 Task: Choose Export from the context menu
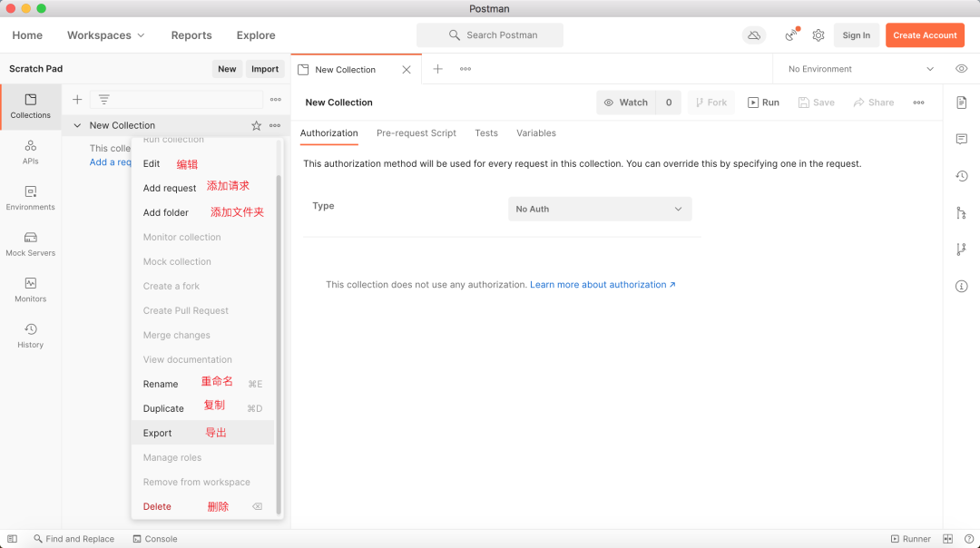(x=203, y=433)
